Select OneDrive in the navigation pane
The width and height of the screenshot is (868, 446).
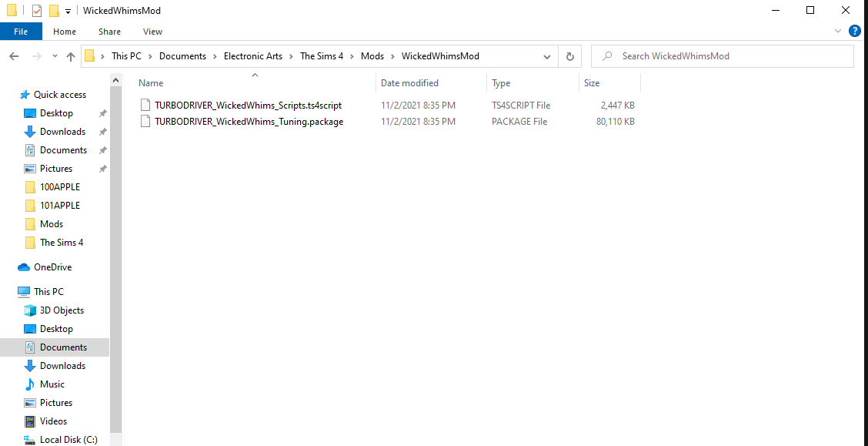[52, 267]
